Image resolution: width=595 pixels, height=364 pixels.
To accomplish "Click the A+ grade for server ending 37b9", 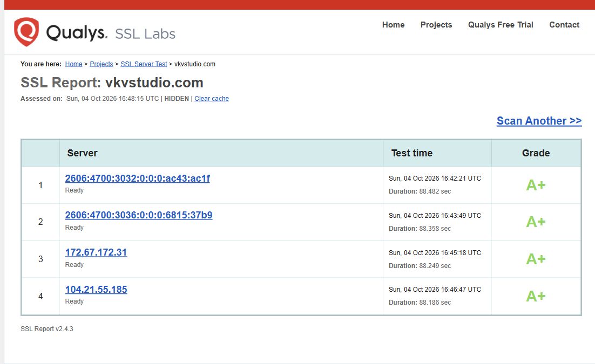I will 536,222.
